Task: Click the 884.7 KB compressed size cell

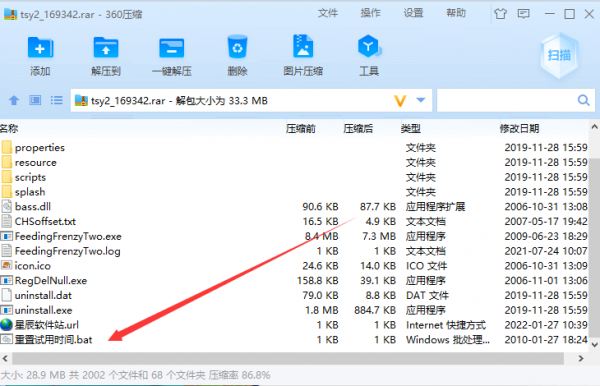Action: pos(375,310)
